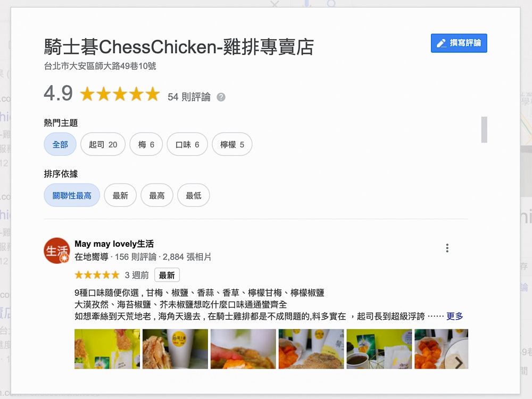
Task: Filter reviews by 梅 6 topic
Action: pyautogui.click(x=146, y=144)
